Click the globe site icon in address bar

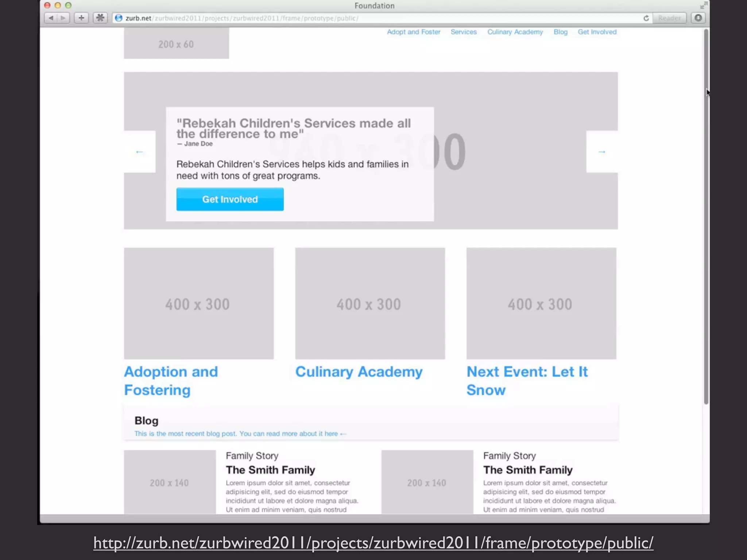[x=119, y=18]
